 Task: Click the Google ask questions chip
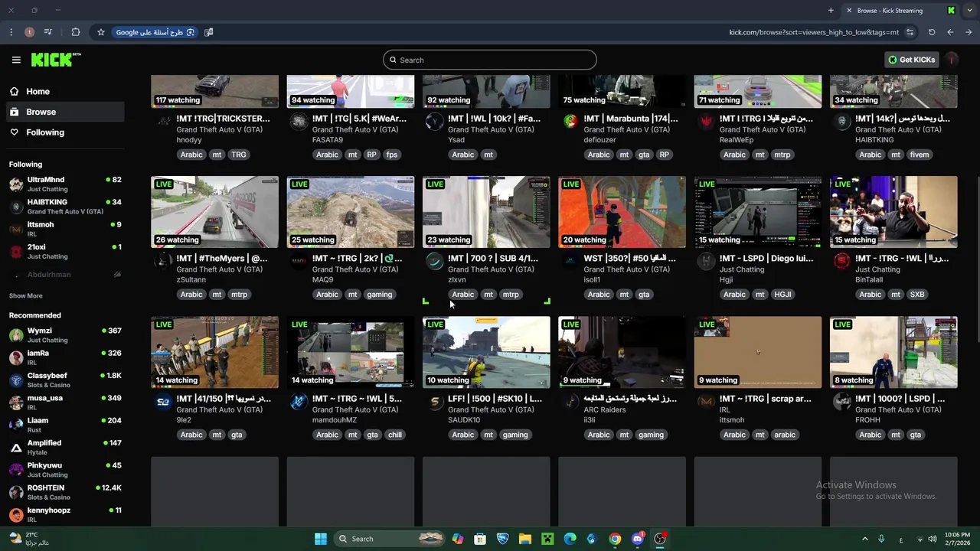coord(155,32)
